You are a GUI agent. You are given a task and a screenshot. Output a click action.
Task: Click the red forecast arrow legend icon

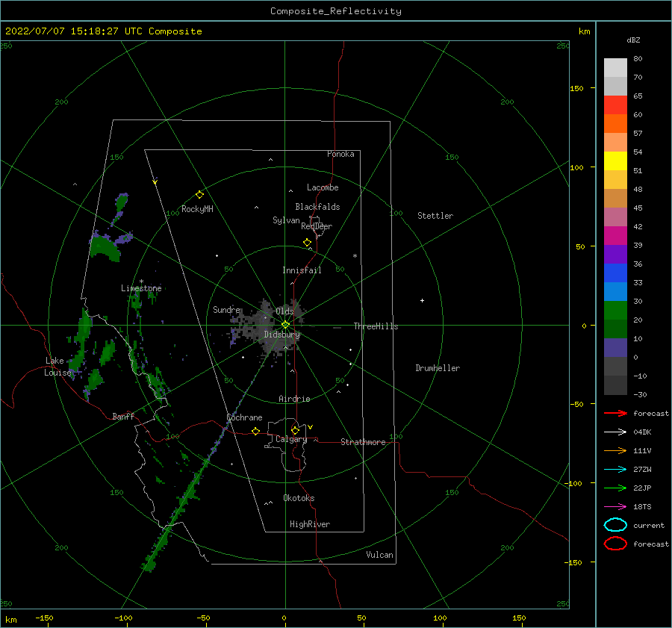[615, 413]
